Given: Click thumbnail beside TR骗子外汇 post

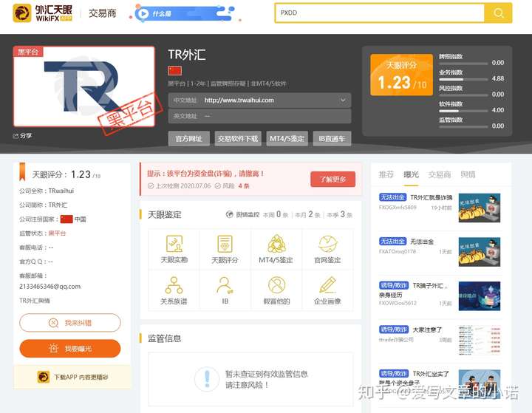Looking at the screenshot, I should coord(480,296).
